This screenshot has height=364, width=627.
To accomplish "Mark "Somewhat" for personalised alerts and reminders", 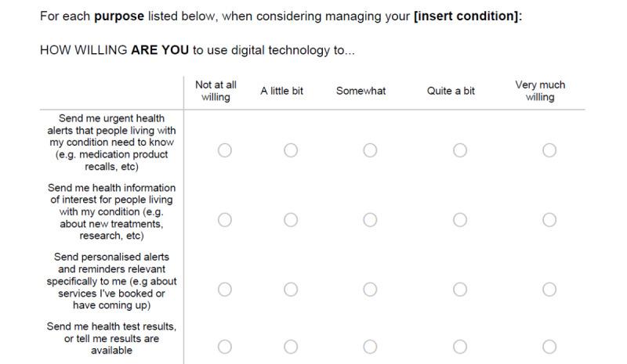I will (x=370, y=290).
